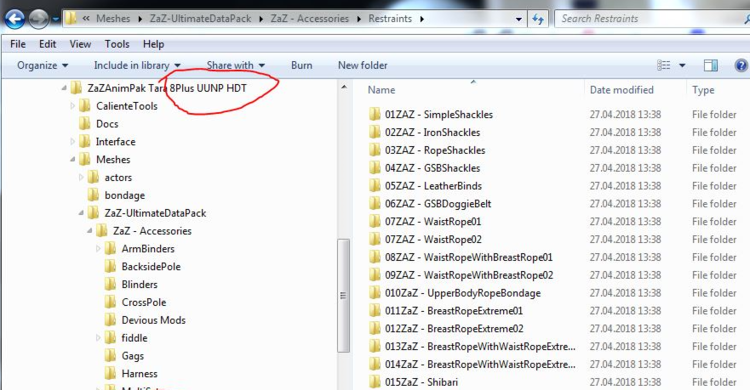
Task: Click the Forward navigation arrow button
Action: (38, 19)
